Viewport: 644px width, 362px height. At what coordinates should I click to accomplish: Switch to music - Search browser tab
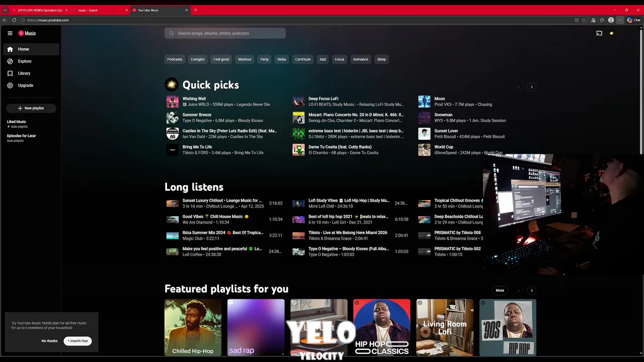(x=99, y=10)
